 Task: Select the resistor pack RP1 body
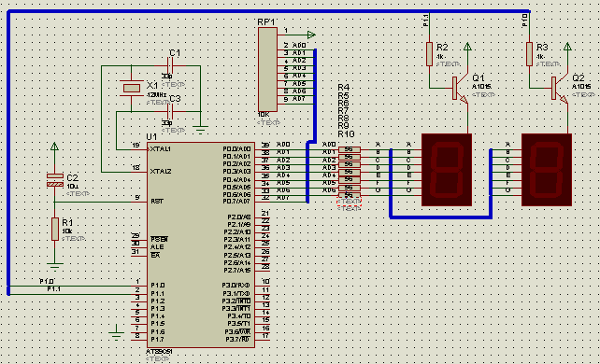267,69
